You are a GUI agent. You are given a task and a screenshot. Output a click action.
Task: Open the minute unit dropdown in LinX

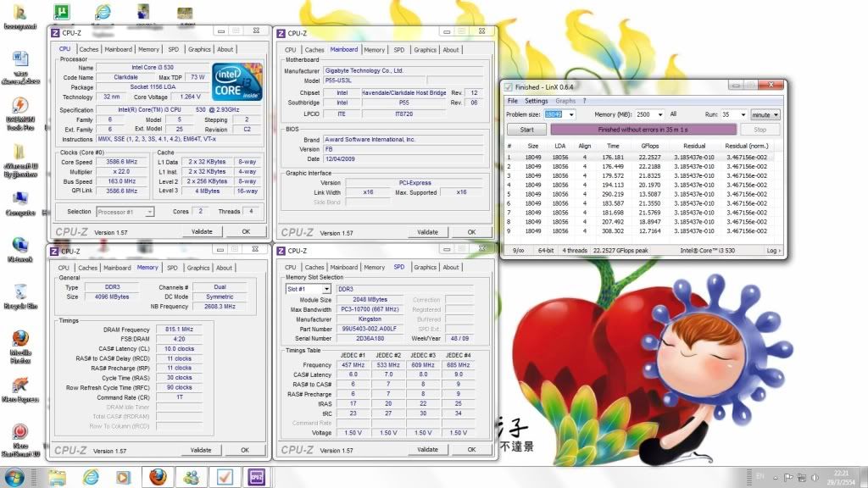pyautogui.click(x=776, y=114)
